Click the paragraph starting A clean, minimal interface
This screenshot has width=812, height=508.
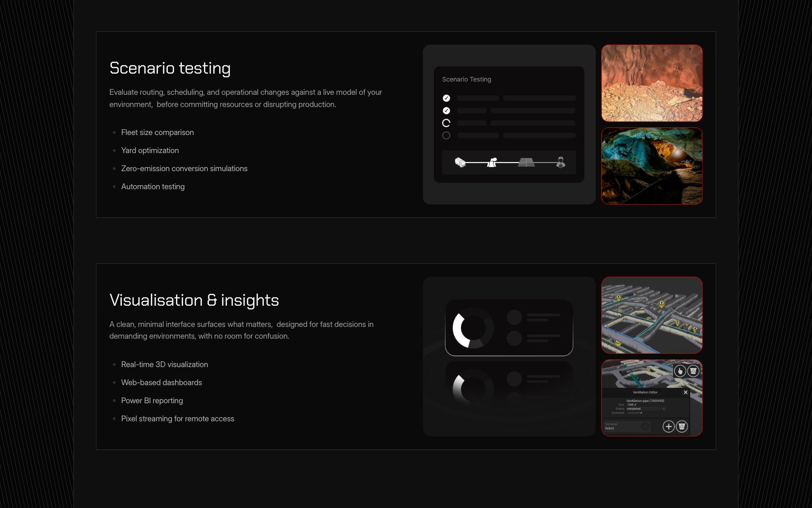point(241,330)
